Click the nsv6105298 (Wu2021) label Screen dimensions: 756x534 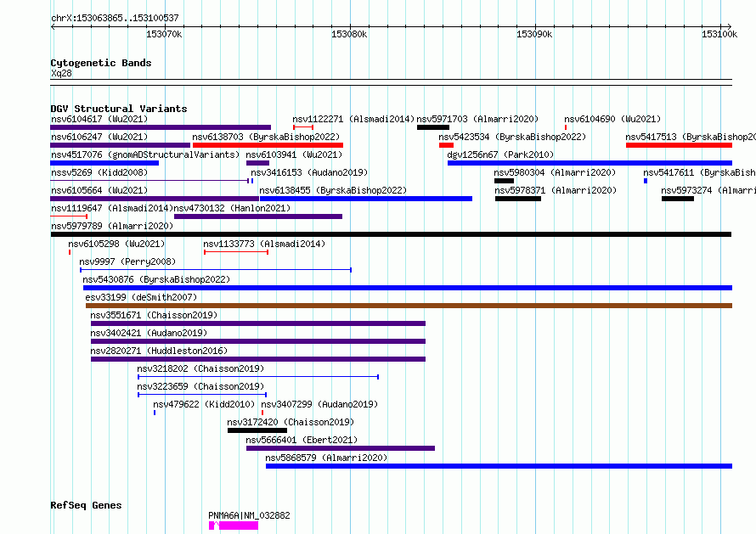tap(116, 244)
